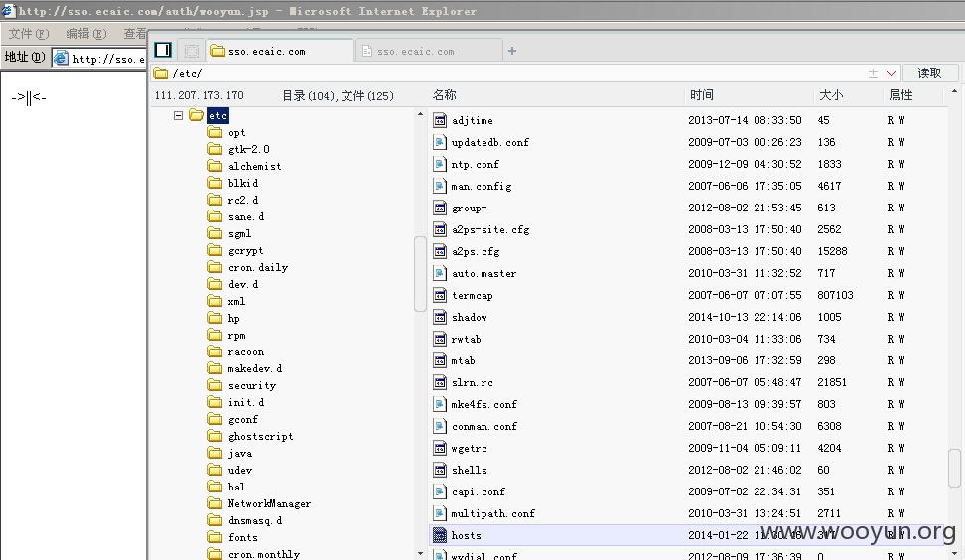Select the slrn.rc file
The width and height of the screenshot is (965, 560).
(x=472, y=382)
